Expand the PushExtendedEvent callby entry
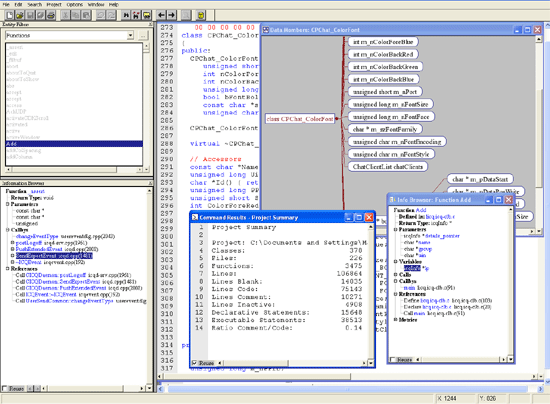The height and width of the screenshot is (404, 550). [13, 249]
